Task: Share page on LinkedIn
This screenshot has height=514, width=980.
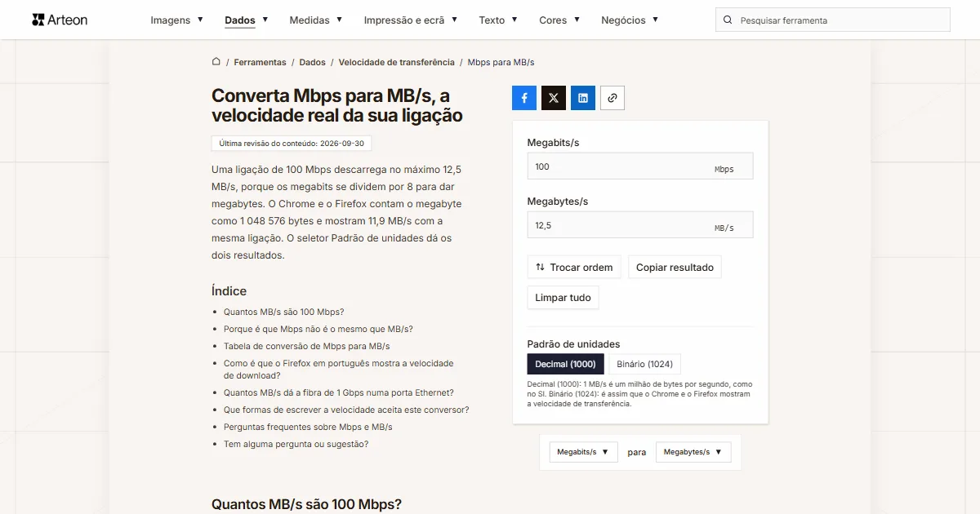Action: coord(583,98)
